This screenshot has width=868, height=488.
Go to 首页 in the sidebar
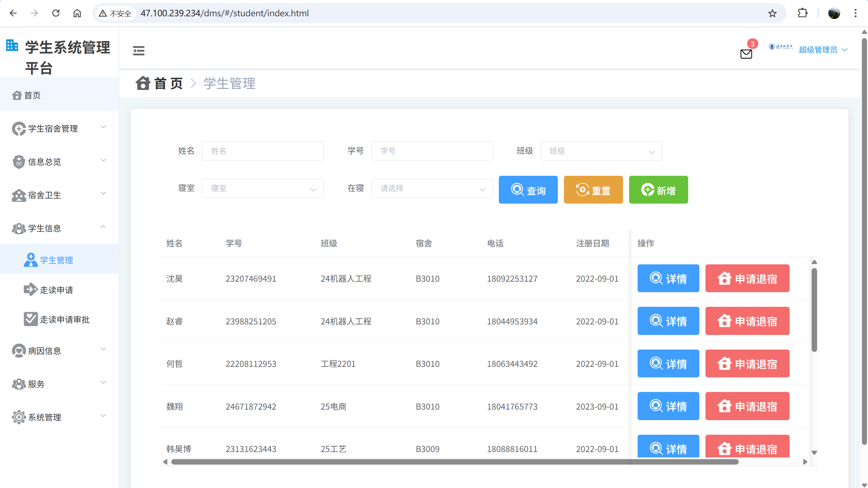[32, 95]
